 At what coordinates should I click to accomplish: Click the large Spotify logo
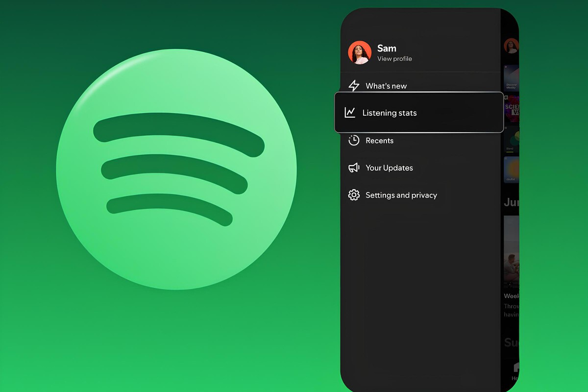176,169
